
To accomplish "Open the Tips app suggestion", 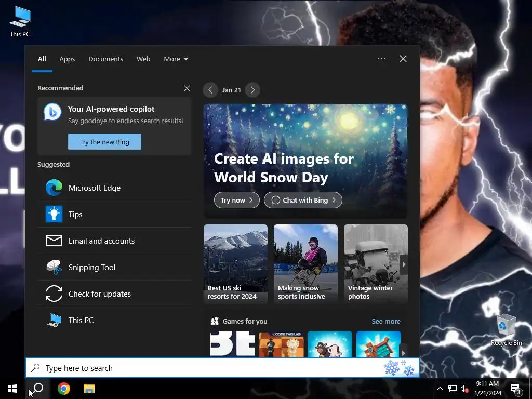I will point(114,215).
